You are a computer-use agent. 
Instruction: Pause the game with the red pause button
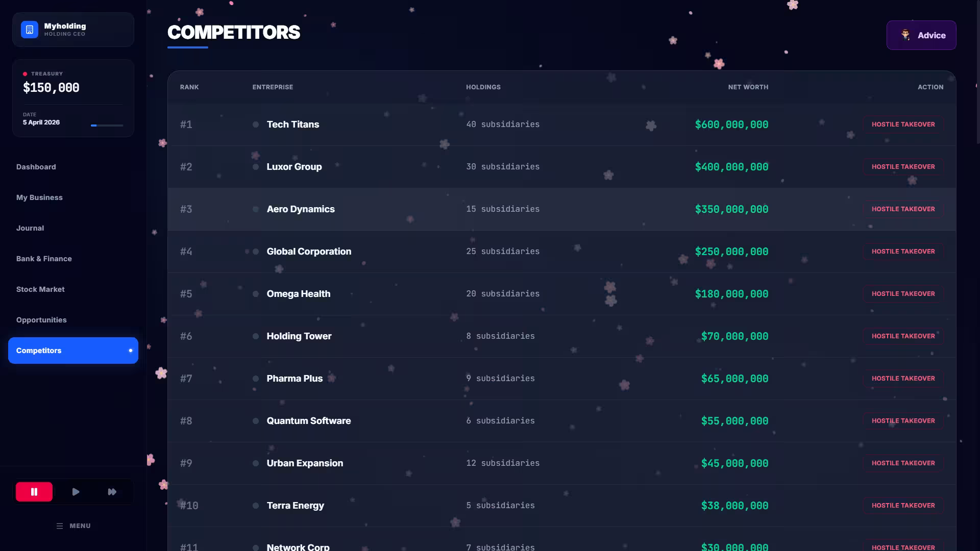tap(34, 492)
